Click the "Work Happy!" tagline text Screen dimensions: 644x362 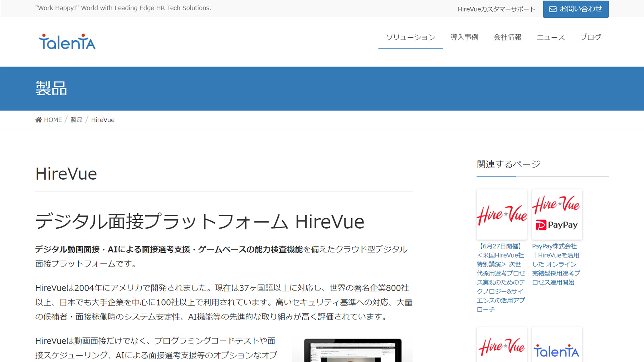pyautogui.click(x=123, y=8)
